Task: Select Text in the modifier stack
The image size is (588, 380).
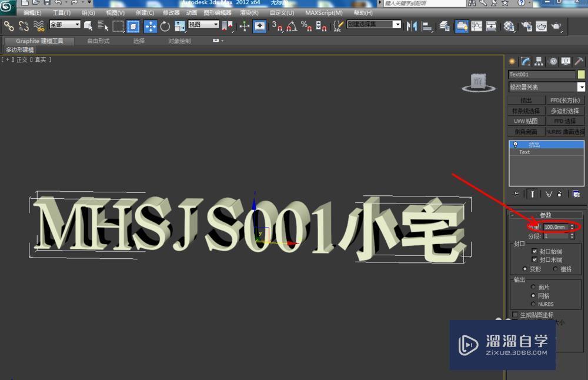Action: tap(524, 152)
